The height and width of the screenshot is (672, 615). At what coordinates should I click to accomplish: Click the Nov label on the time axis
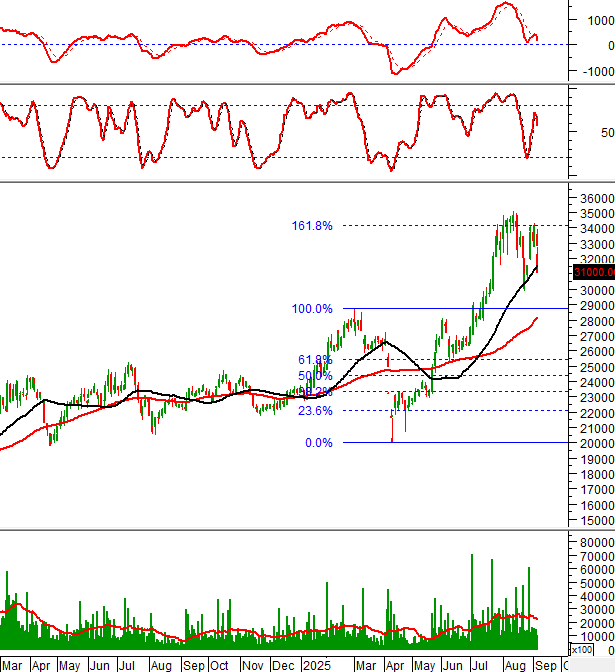tap(252, 665)
